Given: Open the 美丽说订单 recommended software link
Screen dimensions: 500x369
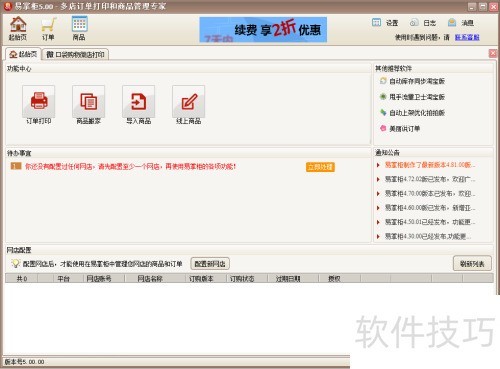Looking at the screenshot, I should (x=400, y=128).
